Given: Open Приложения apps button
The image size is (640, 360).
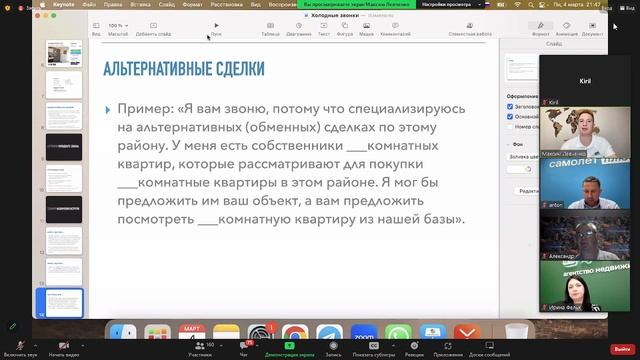Looking at the screenshot, I should pos(448,349).
